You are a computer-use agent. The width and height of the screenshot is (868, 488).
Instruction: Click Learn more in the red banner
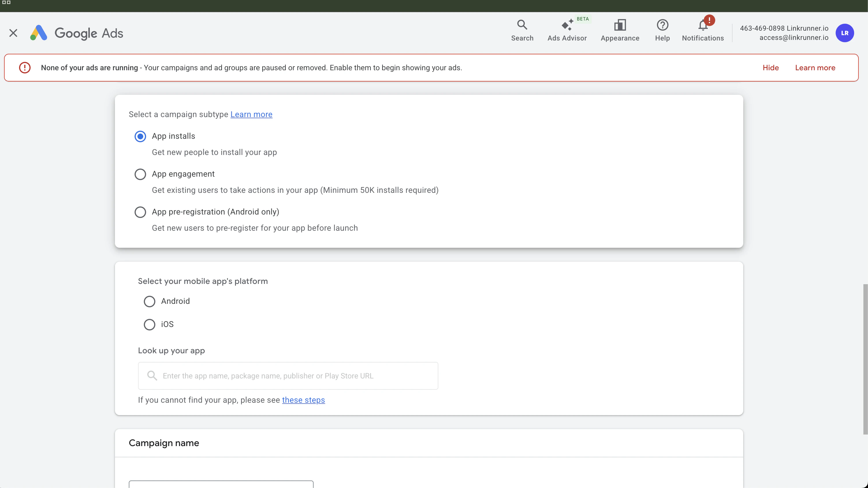click(x=815, y=68)
